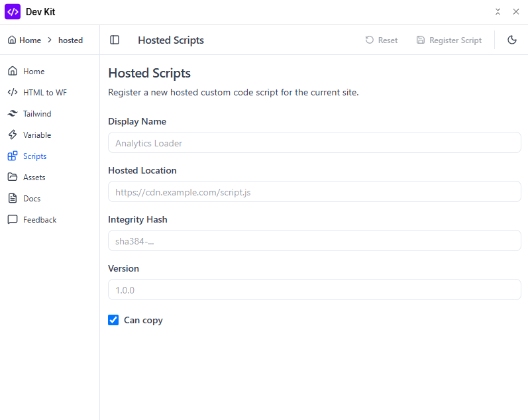Click the Integrity Hash field label
Viewport: 528px width, 420px height.
tap(137, 219)
